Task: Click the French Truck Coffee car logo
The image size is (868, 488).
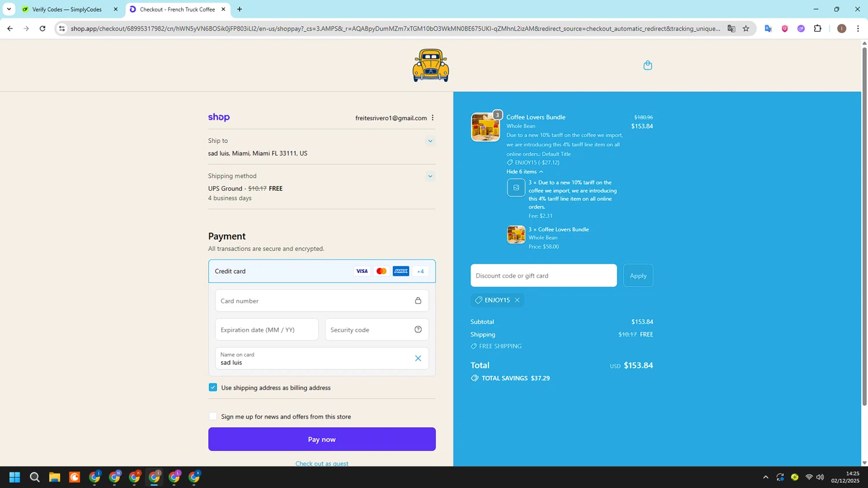Action: tap(431, 65)
